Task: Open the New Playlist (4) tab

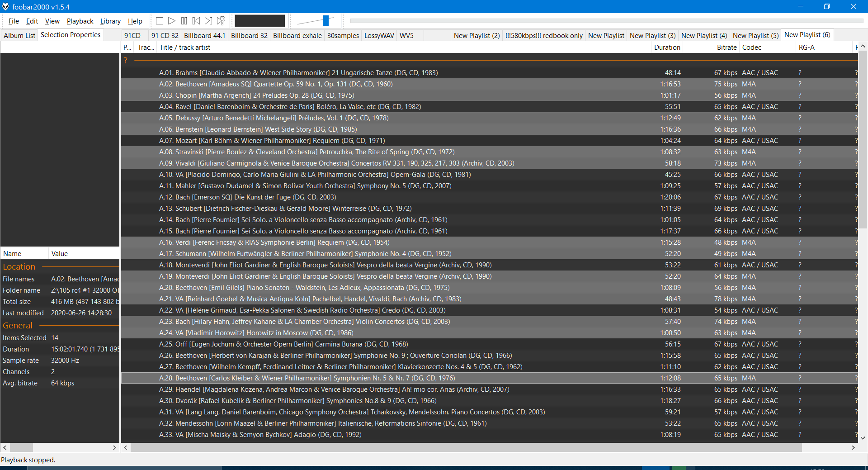Action: [704, 36]
